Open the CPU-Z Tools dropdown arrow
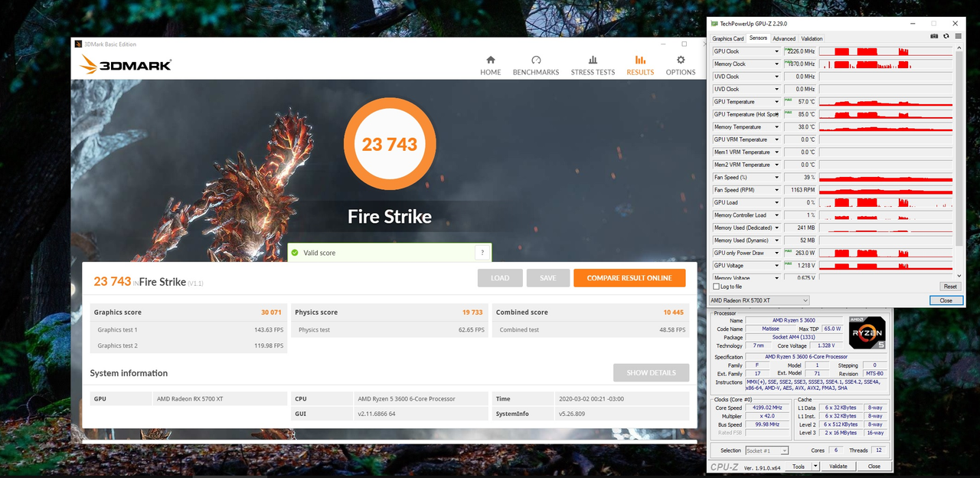The height and width of the screenshot is (478, 980). coord(815,466)
